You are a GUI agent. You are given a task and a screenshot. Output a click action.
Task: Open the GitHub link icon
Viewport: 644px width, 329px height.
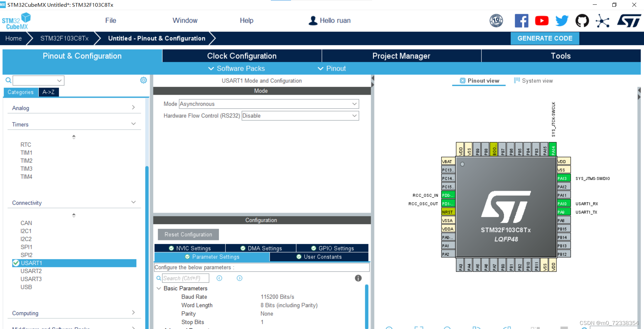click(582, 21)
